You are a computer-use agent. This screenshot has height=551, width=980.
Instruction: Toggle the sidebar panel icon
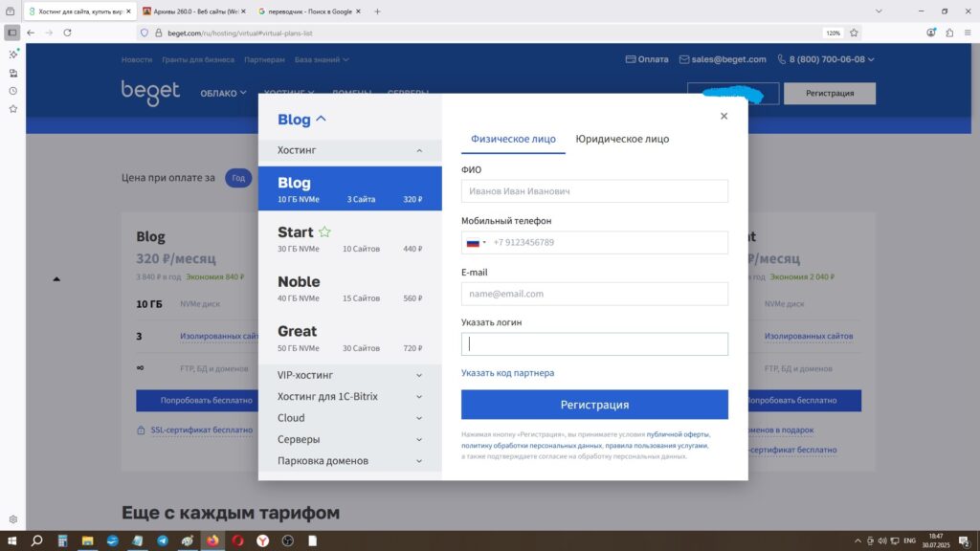11,33
